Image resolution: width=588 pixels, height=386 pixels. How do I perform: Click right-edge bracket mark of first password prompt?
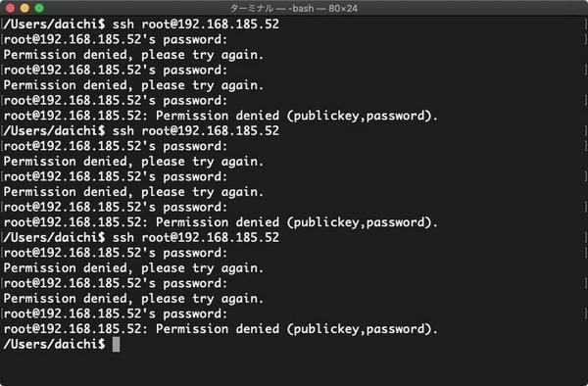(585, 39)
